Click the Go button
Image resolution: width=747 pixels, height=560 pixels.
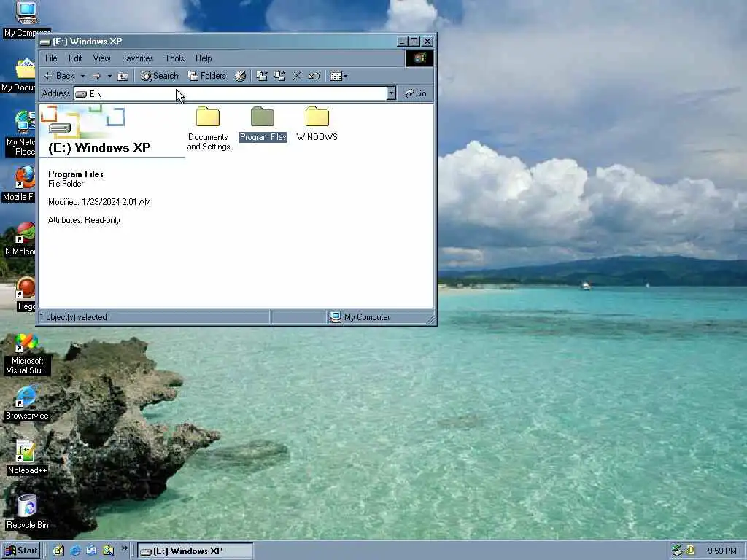click(416, 93)
